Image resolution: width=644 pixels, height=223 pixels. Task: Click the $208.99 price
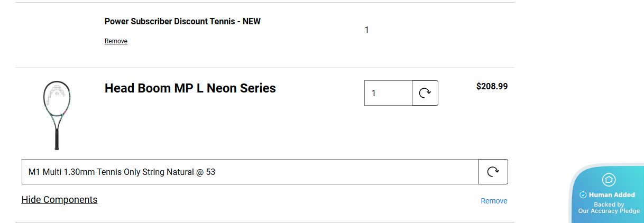click(x=492, y=86)
